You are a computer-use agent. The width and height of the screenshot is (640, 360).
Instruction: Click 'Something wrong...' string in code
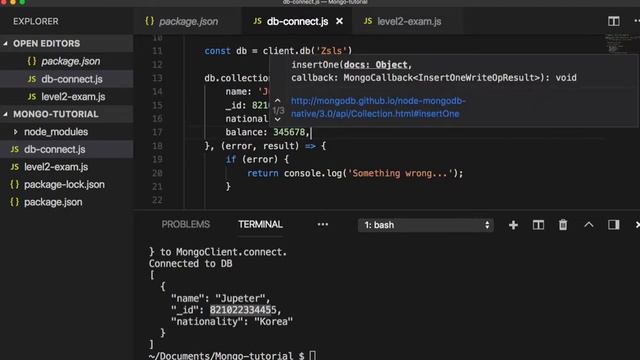point(400,173)
